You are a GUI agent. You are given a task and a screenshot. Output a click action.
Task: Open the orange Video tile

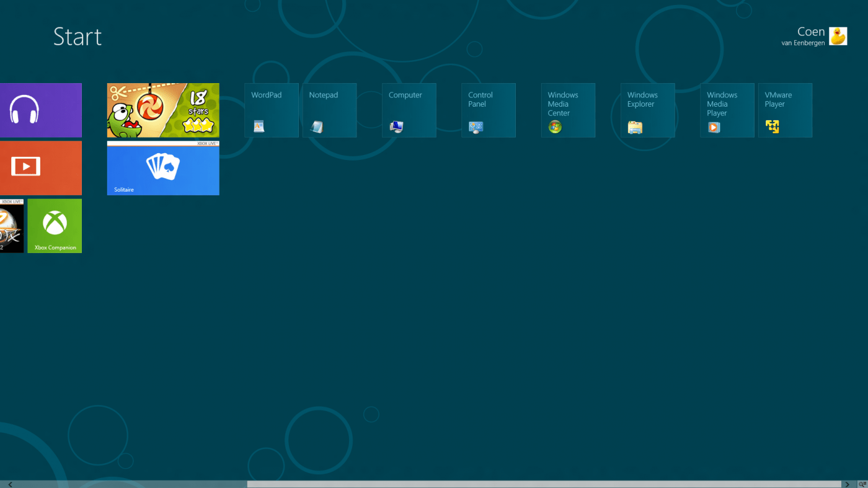40,167
